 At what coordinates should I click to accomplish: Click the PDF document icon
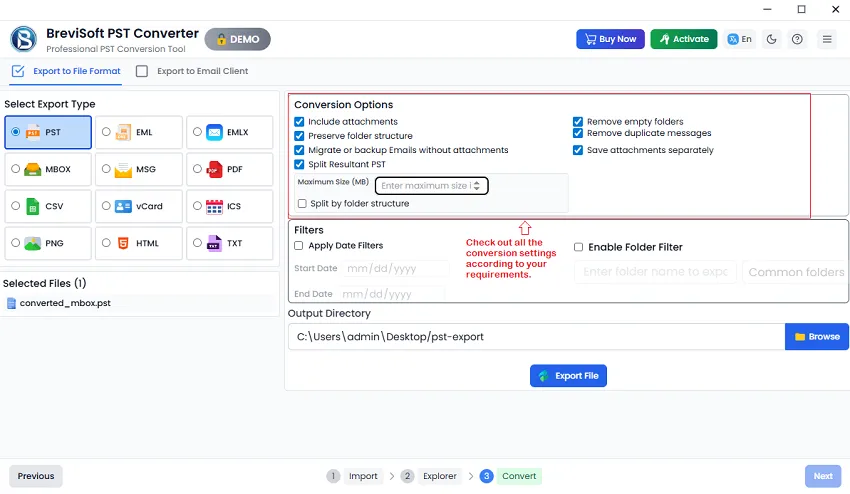(x=215, y=169)
